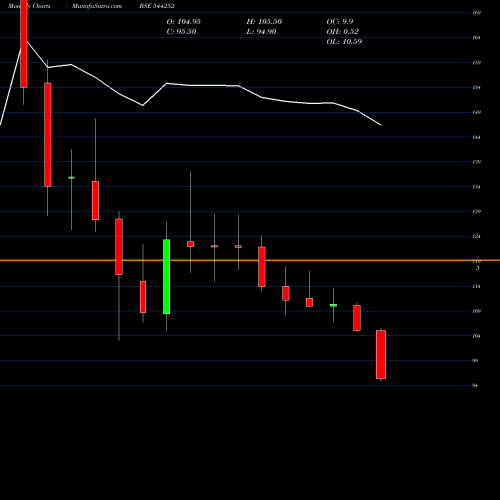500x500 pixels.
Task: Click the low price value L: 94.90
Action: point(261,32)
